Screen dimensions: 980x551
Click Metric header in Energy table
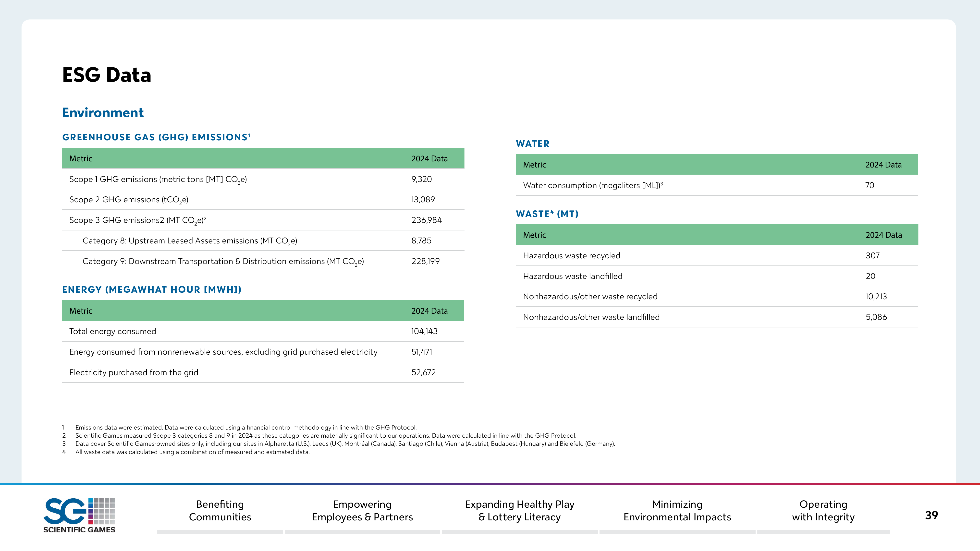[x=81, y=311]
